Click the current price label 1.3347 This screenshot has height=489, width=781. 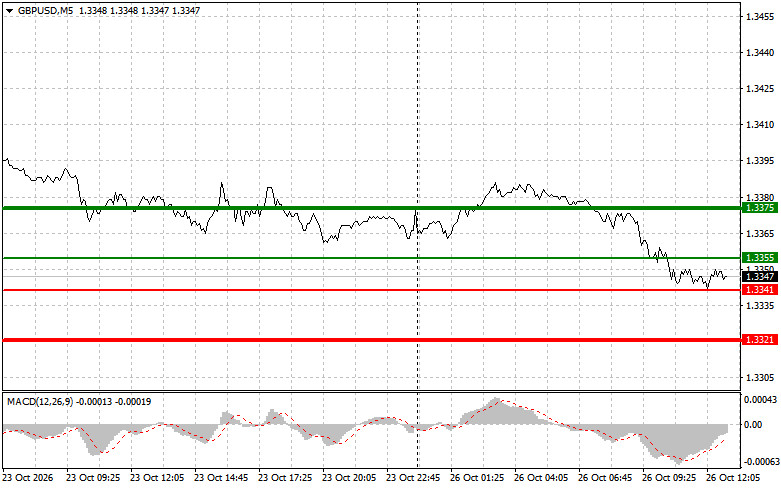(760, 276)
